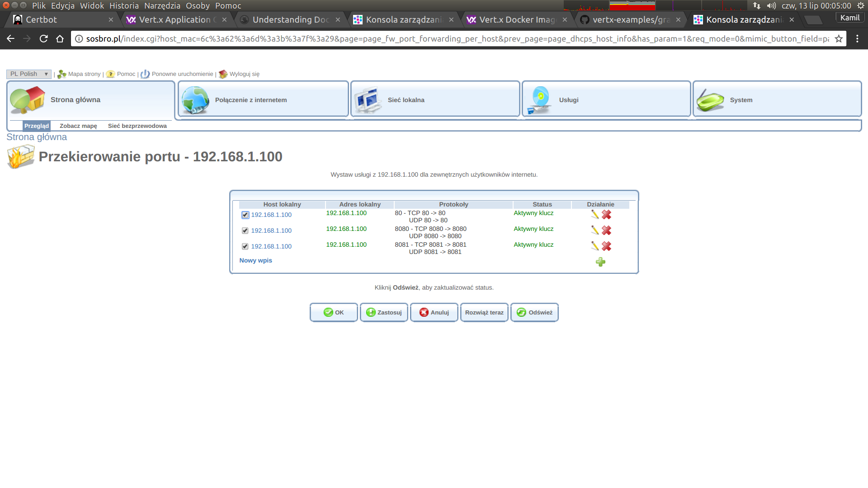
Task: Click Strona główna breadcrumb link
Action: tap(37, 137)
